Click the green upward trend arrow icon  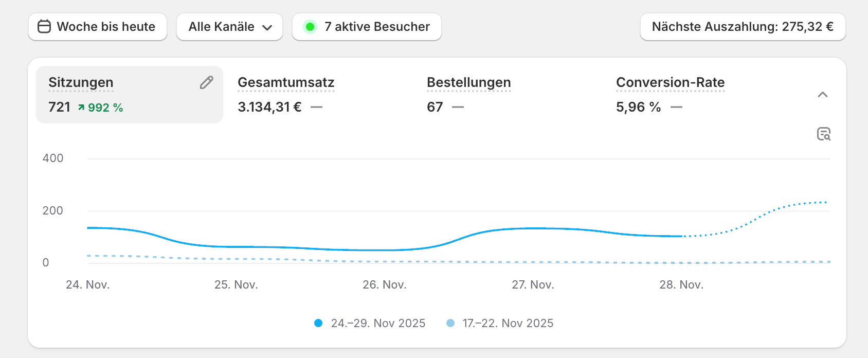click(x=81, y=108)
